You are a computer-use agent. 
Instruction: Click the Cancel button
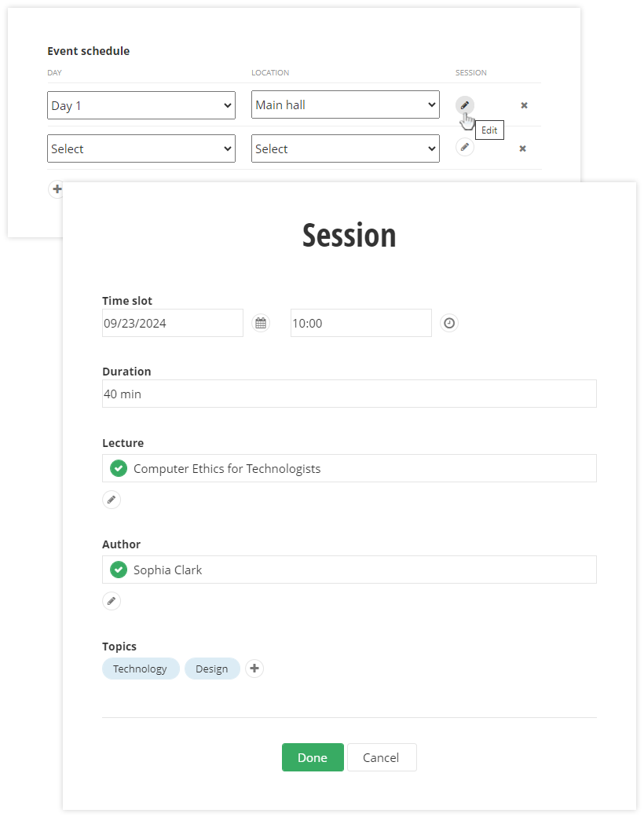(x=381, y=757)
